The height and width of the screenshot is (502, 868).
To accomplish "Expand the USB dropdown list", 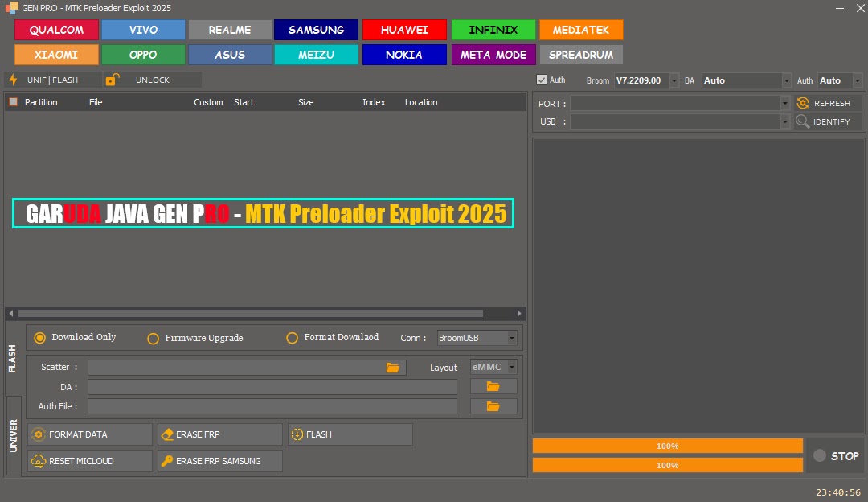I will [x=784, y=121].
